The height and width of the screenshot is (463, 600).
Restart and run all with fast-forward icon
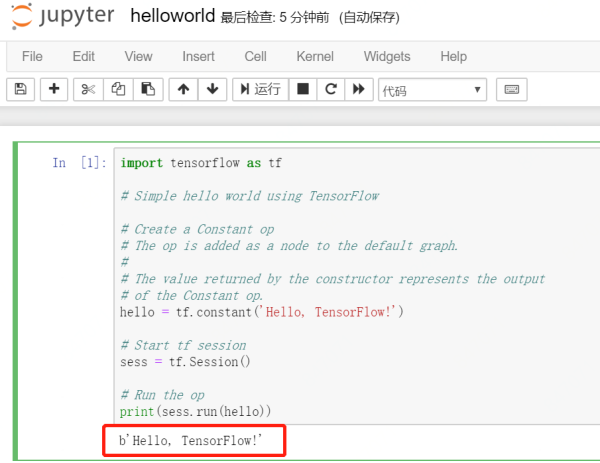[359, 90]
